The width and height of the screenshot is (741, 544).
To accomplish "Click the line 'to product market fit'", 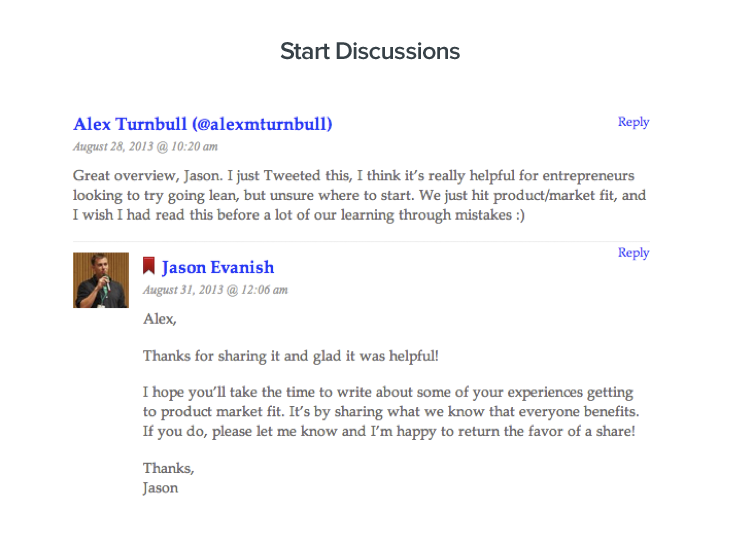I will [391, 412].
